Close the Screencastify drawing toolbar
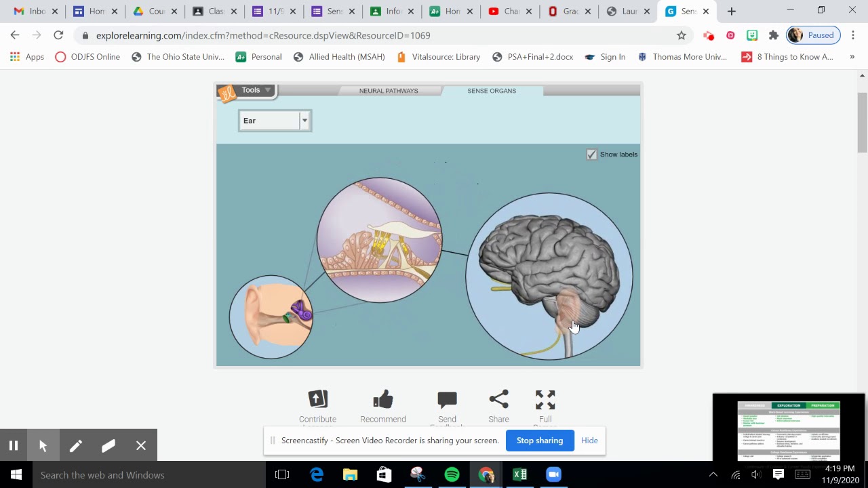The height and width of the screenshot is (488, 868). pyautogui.click(x=141, y=445)
